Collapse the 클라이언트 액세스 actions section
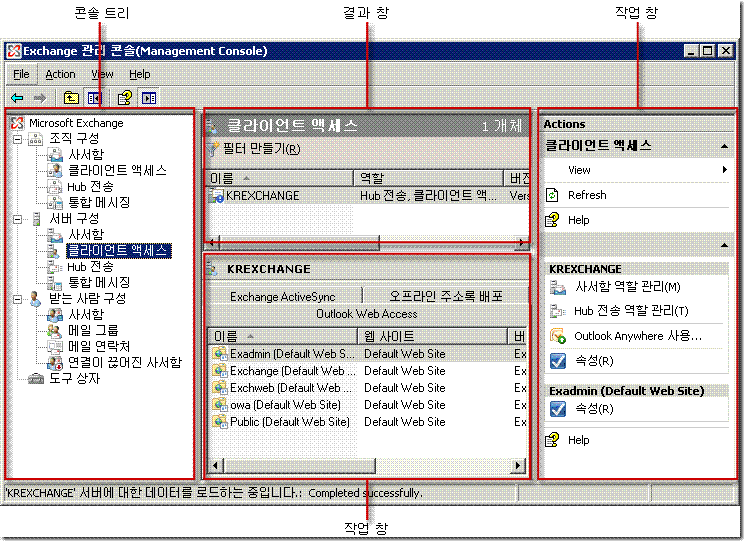This screenshot has width=744, height=541. coord(724,146)
